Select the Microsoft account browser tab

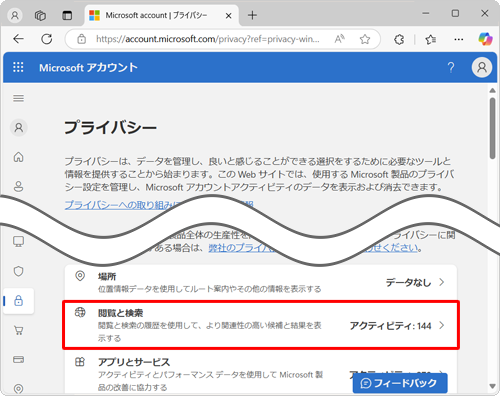(x=162, y=16)
